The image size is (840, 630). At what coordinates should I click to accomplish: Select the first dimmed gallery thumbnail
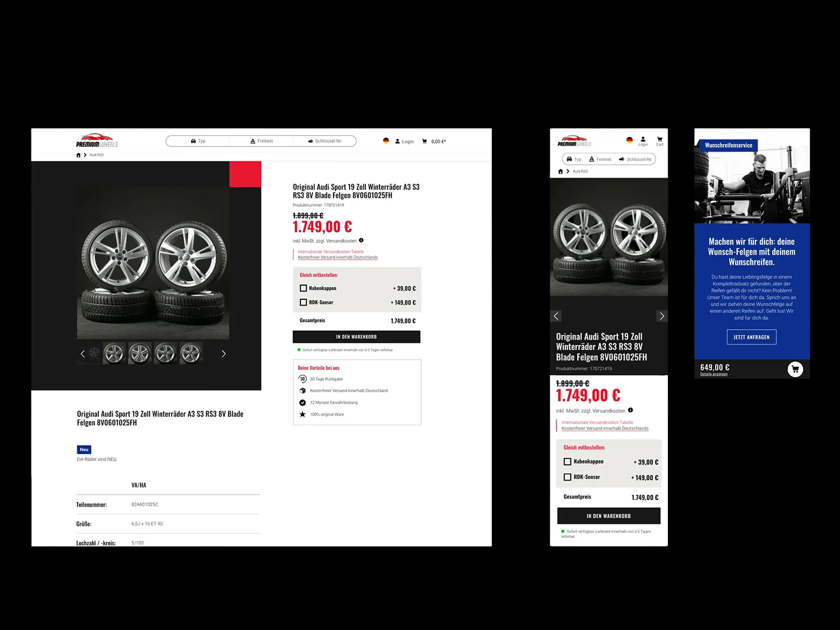click(x=94, y=353)
